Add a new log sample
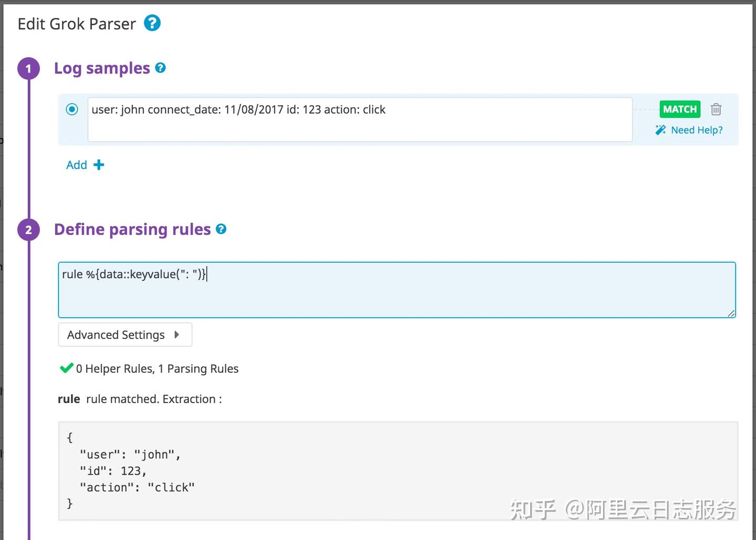Screen dimensions: 756x540 [77, 164]
